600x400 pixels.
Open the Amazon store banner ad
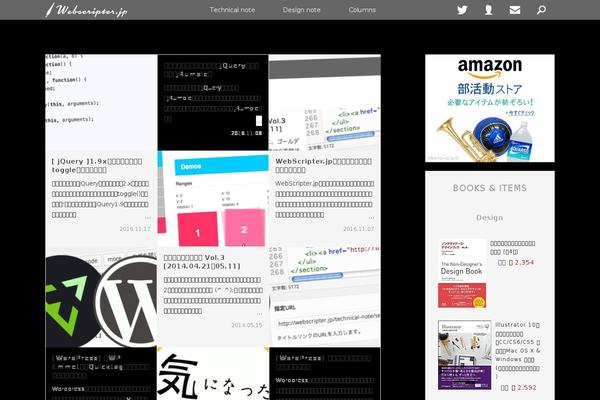pyautogui.click(x=490, y=108)
